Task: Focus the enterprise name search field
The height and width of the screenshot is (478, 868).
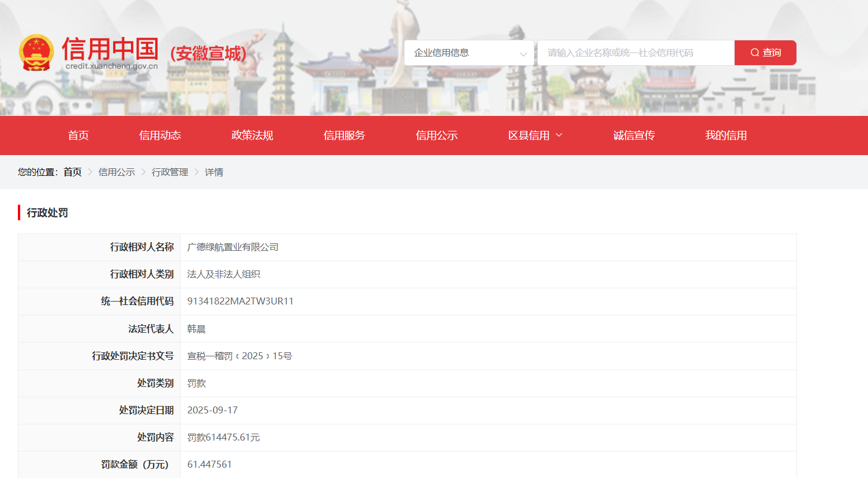Action: click(636, 53)
